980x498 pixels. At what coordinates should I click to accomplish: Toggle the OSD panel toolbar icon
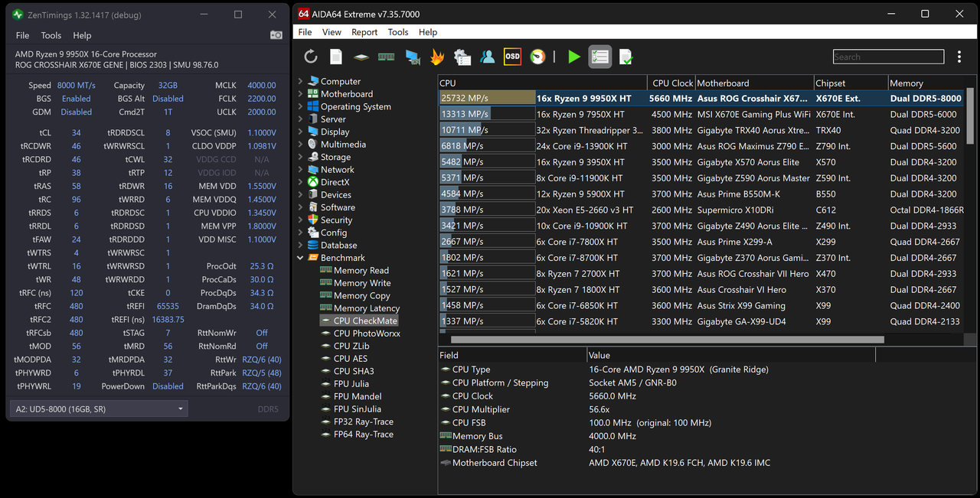click(x=512, y=57)
